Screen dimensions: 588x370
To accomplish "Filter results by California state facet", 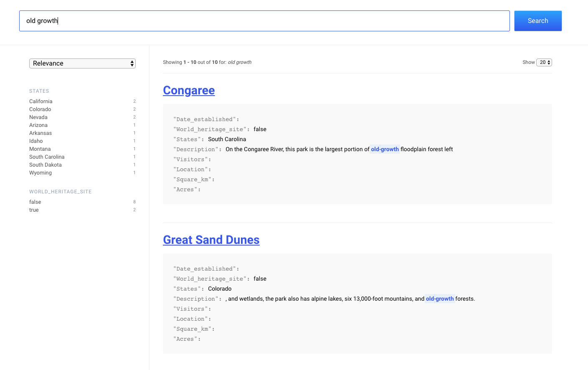I will pos(41,101).
